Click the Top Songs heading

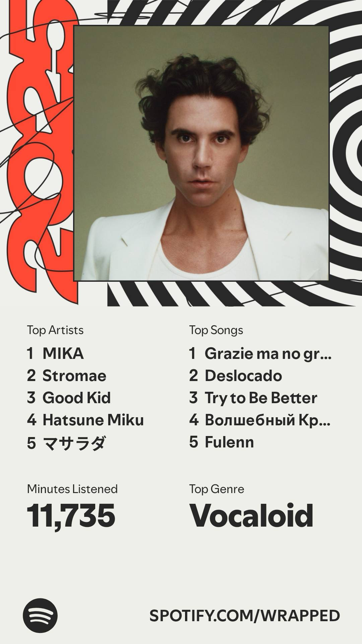pyautogui.click(x=216, y=330)
